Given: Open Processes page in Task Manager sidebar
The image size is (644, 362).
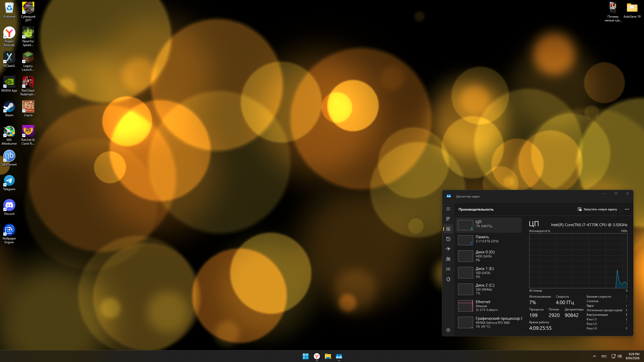Looking at the screenshot, I should [448, 219].
